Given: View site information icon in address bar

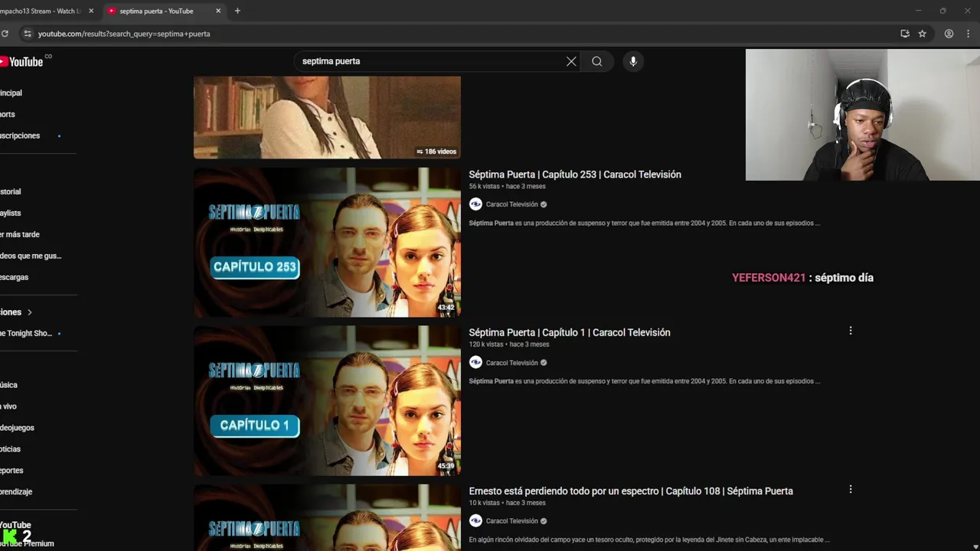Looking at the screenshot, I should [x=28, y=34].
